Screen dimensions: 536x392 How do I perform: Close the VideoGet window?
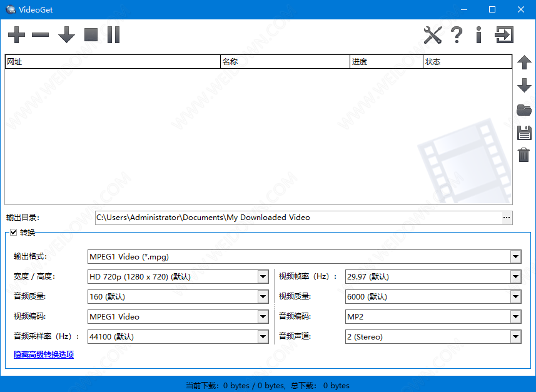pos(521,9)
